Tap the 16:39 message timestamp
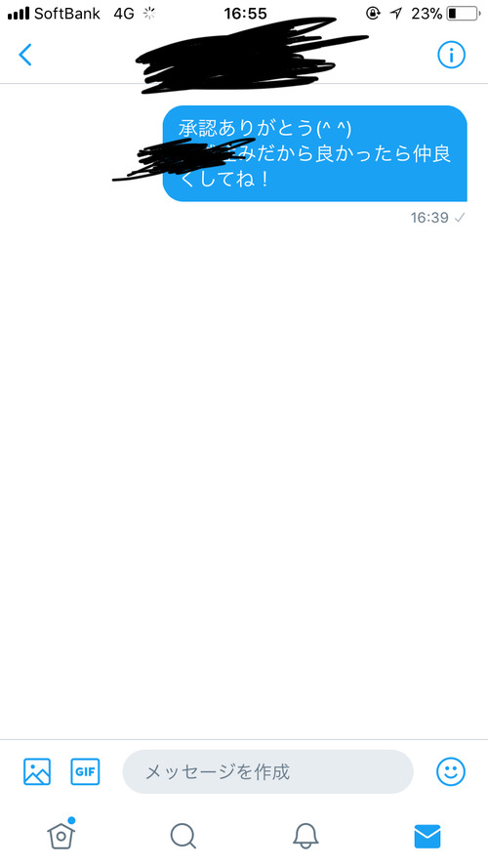This screenshot has width=488, height=868. pos(429,218)
